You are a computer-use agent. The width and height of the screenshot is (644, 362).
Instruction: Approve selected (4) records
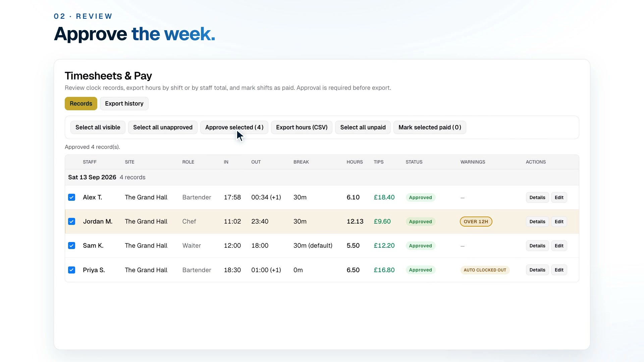(x=234, y=127)
